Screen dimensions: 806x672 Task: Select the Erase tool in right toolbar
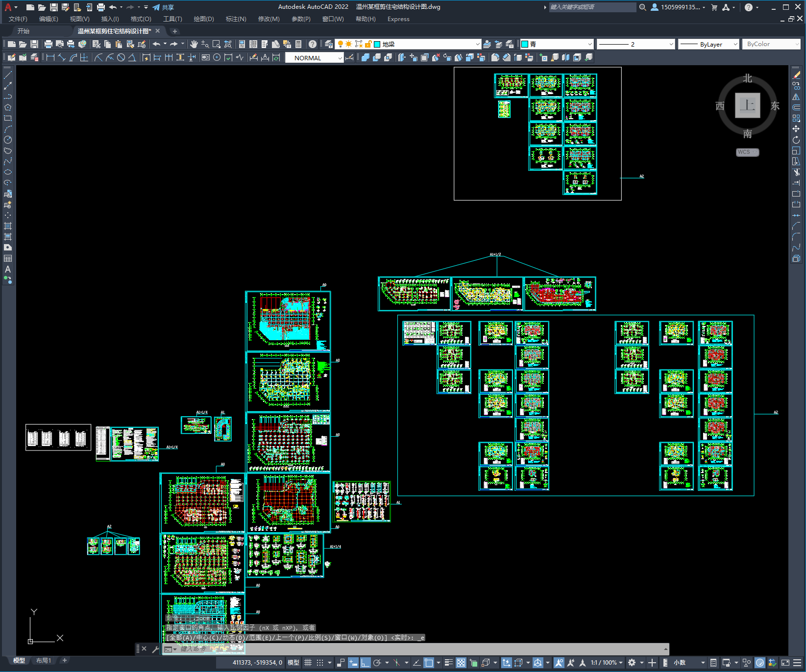(x=796, y=75)
